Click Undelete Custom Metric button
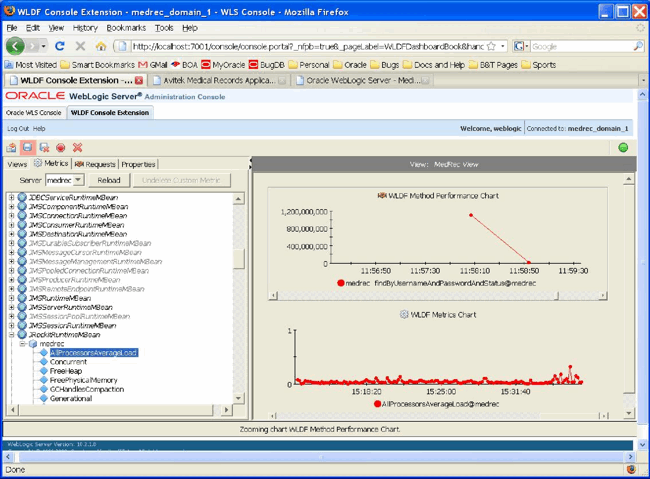The image size is (650, 479). (181, 180)
